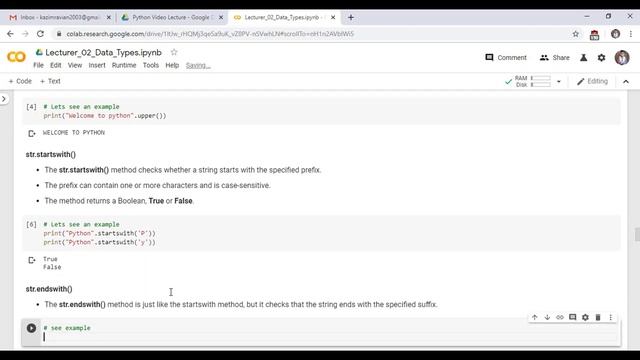
Task: Switch to Python Video Lecture Drive tab
Action: pos(171,18)
